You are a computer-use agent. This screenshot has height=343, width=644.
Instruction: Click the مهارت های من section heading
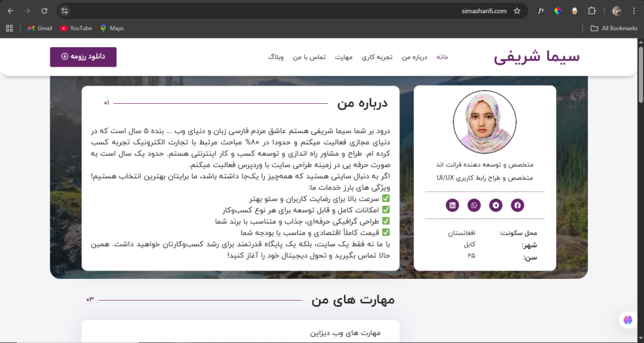[353, 300]
